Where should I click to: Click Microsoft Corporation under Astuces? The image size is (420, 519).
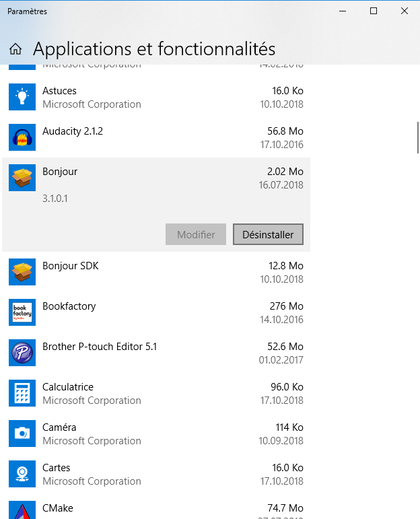92,104
